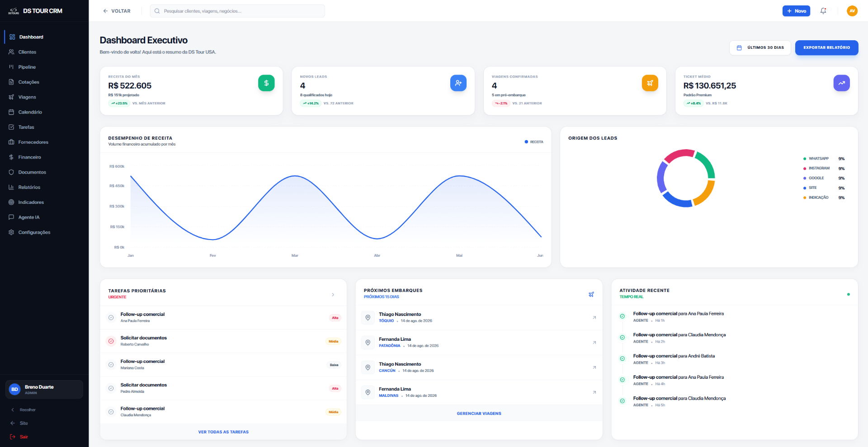This screenshot has width=868, height=447.
Task: Toggle the Receita legend in revenue chart
Action: pyautogui.click(x=534, y=142)
